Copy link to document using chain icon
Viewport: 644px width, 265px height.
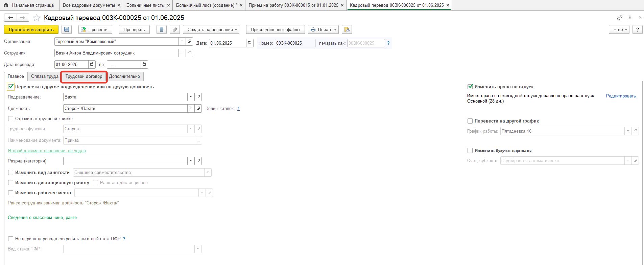620,18
